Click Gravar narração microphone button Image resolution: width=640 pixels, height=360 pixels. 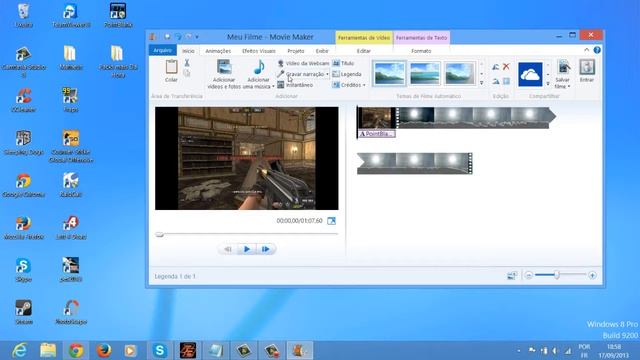click(300, 74)
